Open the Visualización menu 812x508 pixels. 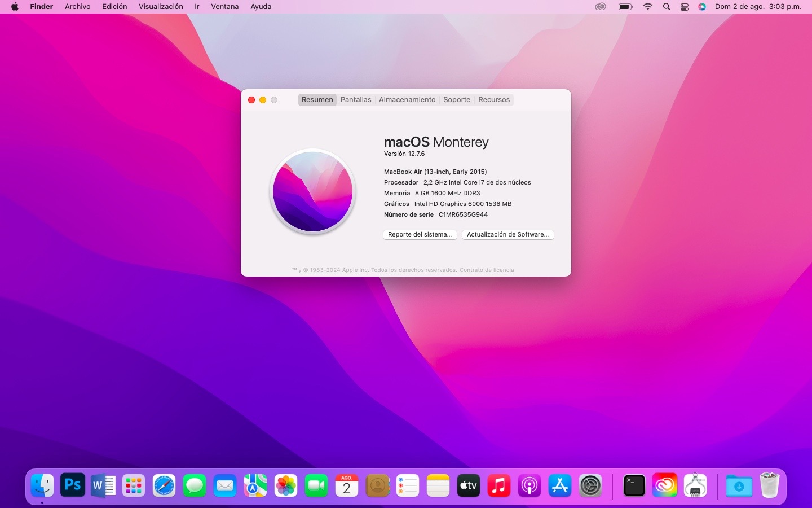tap(161, 7)
